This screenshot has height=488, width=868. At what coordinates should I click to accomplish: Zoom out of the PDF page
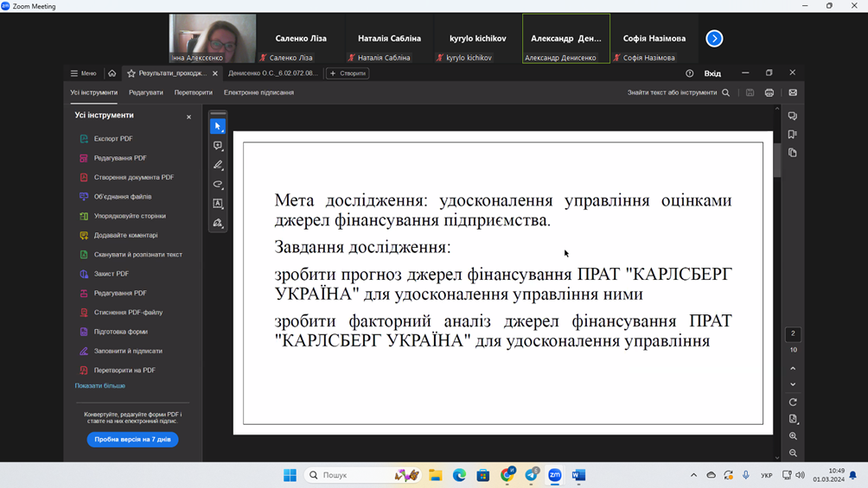(793, 453)
